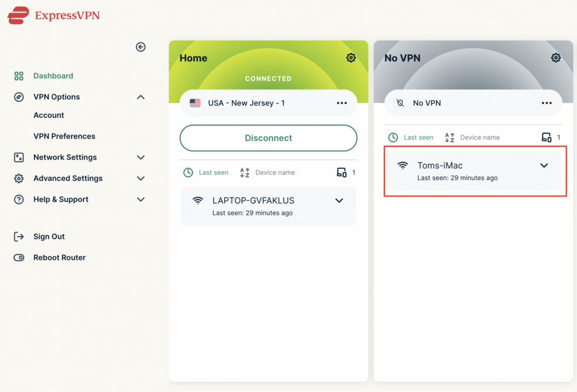Click Last seen time under LAPTOP-GVFAKLUS

point(252,213)
